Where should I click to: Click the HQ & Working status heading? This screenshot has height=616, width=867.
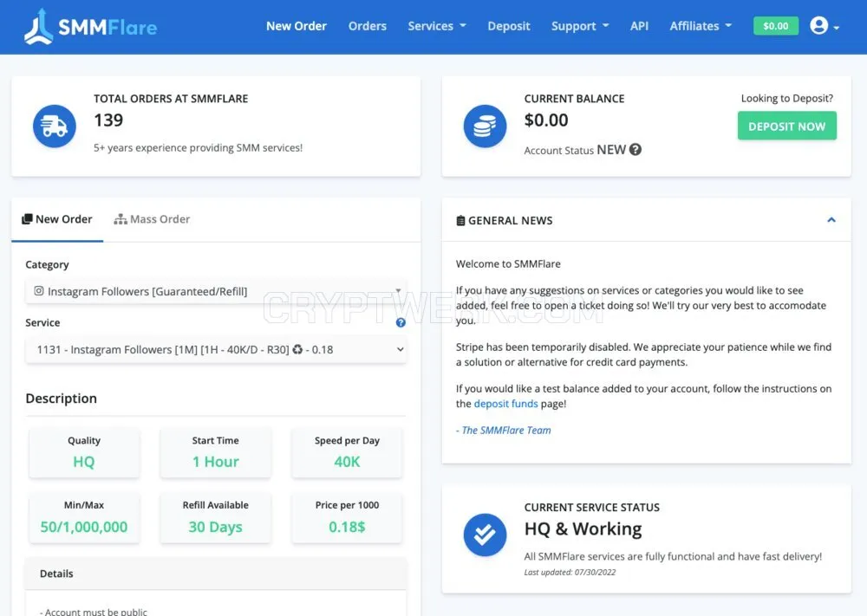pos(583,529)
